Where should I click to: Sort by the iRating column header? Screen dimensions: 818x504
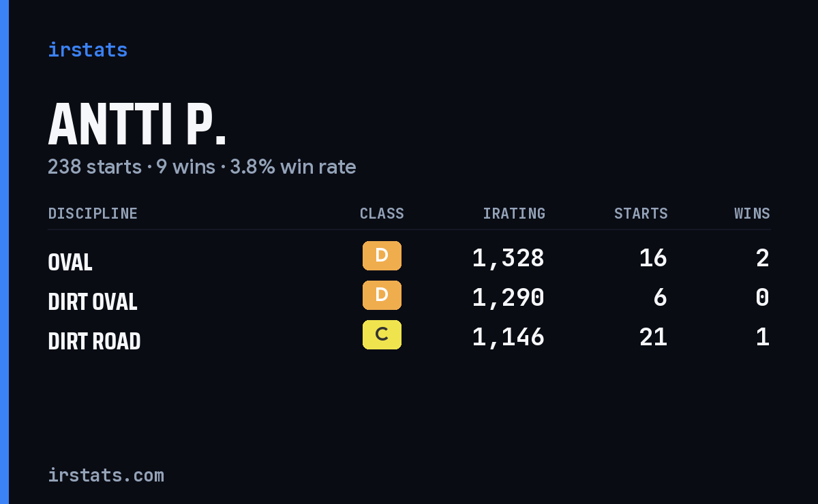(x=514, y=214)
